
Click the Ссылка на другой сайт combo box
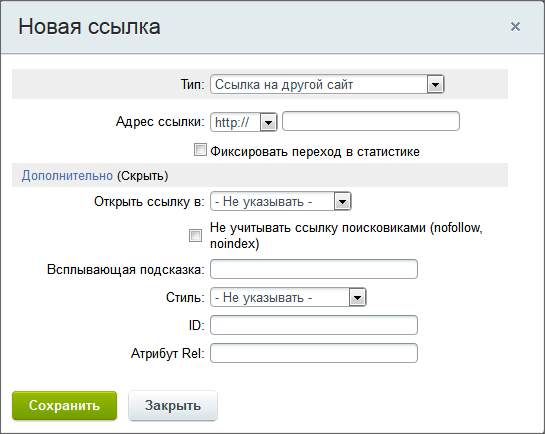pos(327,84)
